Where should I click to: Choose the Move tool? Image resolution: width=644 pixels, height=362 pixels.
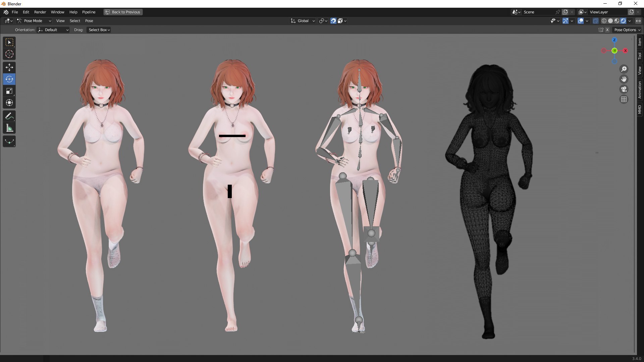(x=9, y=68)
